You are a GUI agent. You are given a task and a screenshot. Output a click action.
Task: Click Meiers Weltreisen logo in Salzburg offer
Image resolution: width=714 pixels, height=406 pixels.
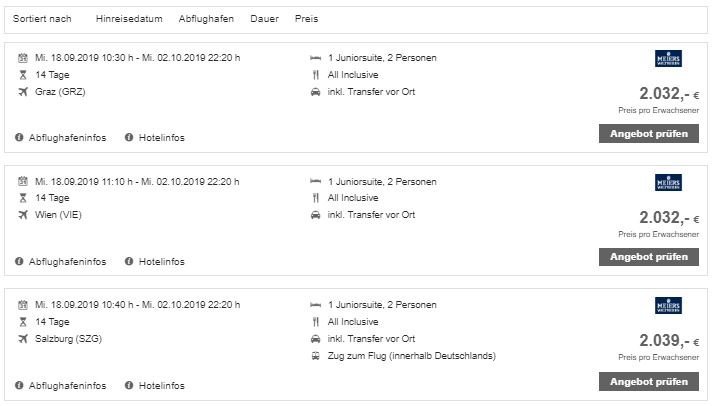tap(667, 306)
